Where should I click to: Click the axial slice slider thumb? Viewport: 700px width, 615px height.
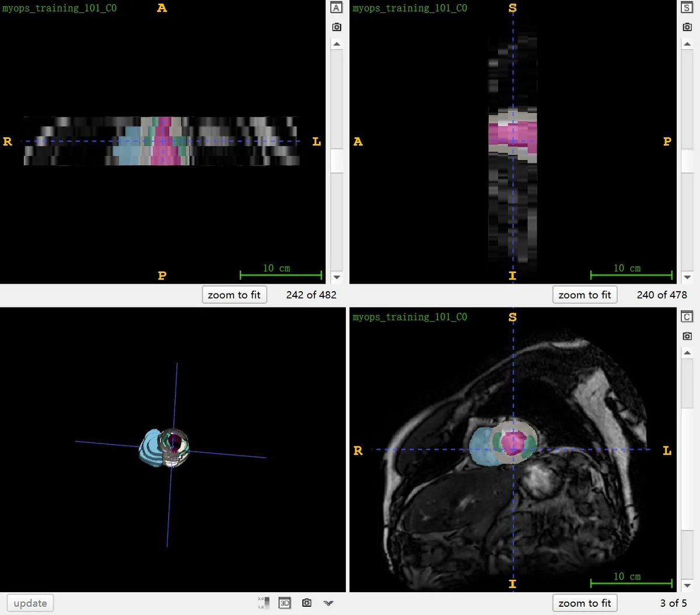[x=337, y=160]
